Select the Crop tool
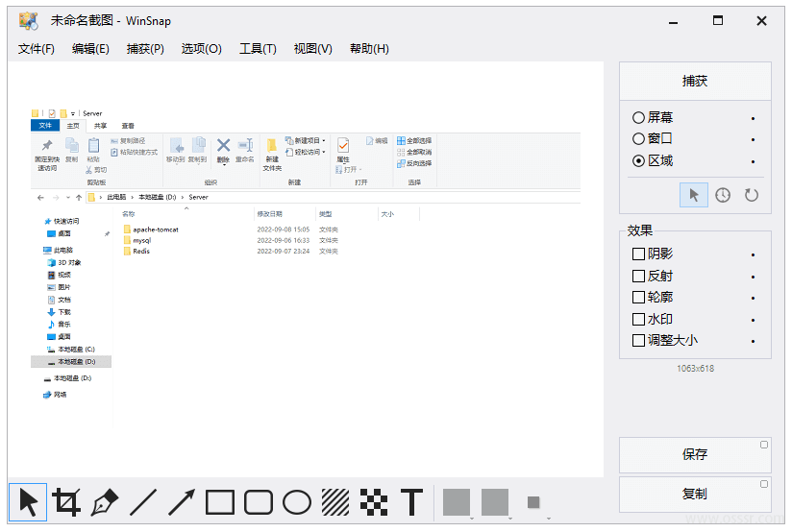Viewport: 792px width, 532px height. 66,501
